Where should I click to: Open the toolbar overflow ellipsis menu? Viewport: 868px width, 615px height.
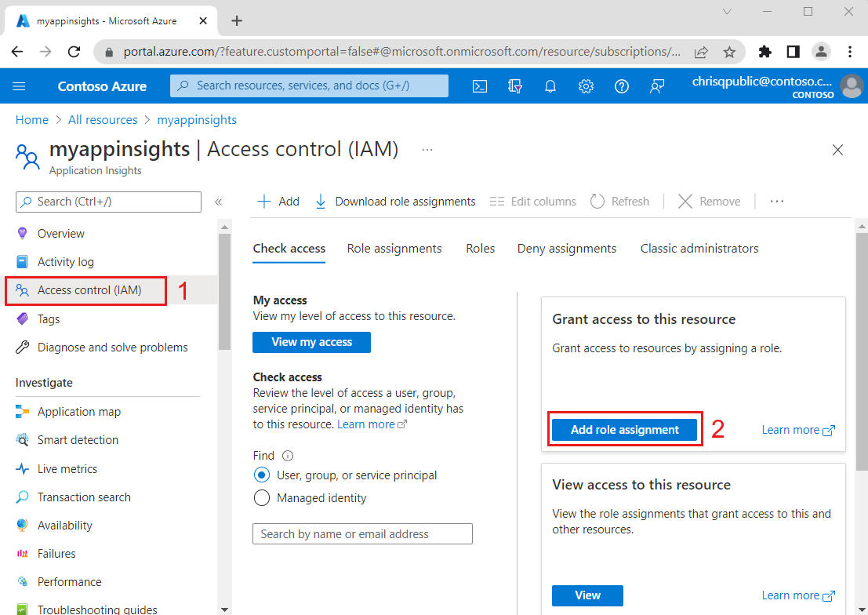click(x=776, y=202)
